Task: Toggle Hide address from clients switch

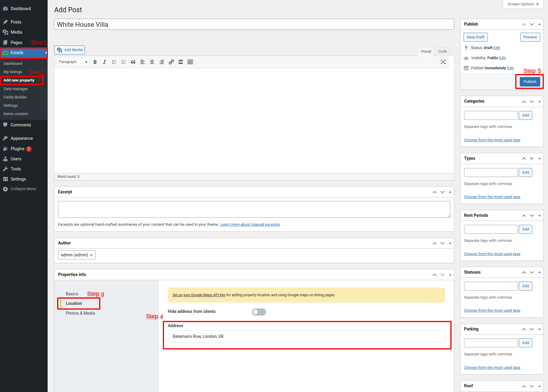Action: point(259,312)
